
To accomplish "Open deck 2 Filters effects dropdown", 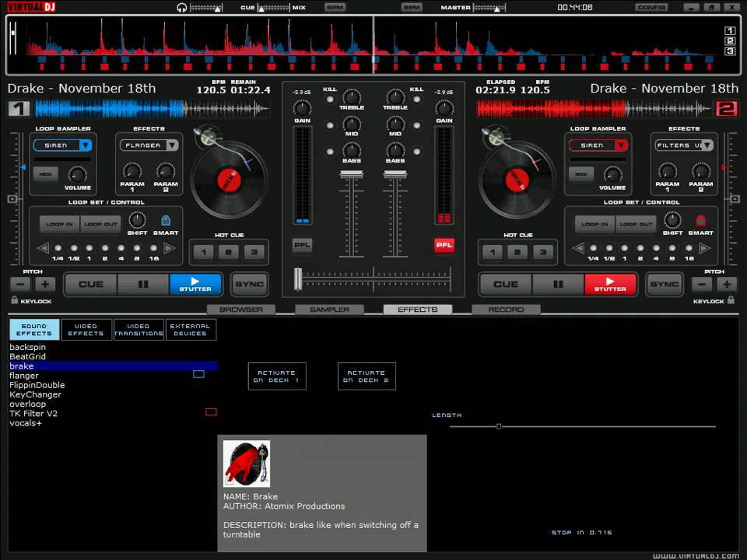I will coord(707,145).
